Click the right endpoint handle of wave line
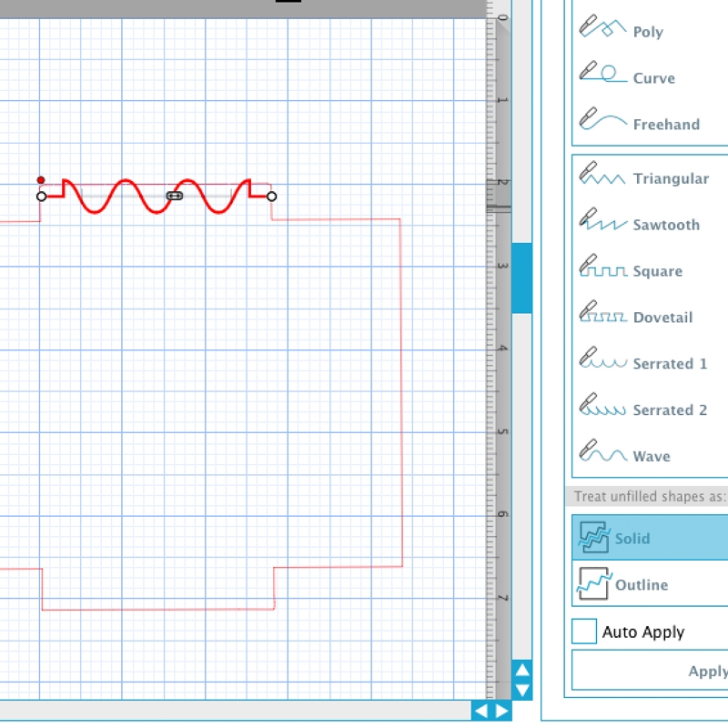 (x=271, y=197)
